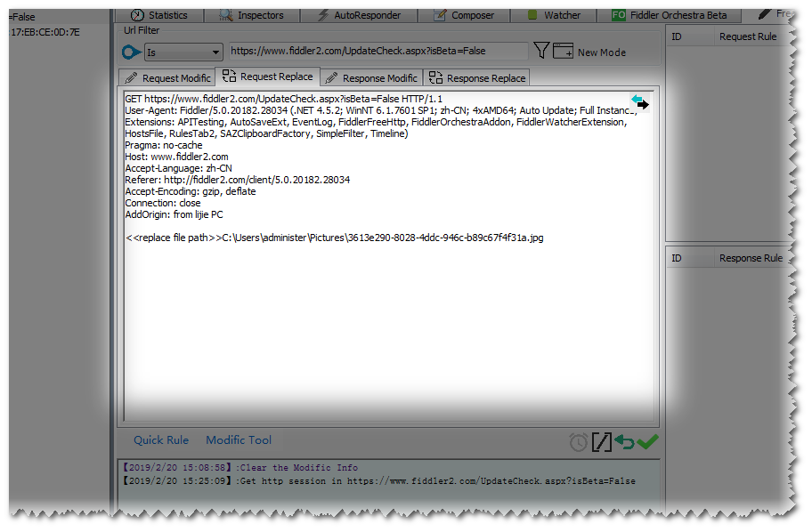Click the Referer header line
812x532 pixels.
[x=237, y=180]
